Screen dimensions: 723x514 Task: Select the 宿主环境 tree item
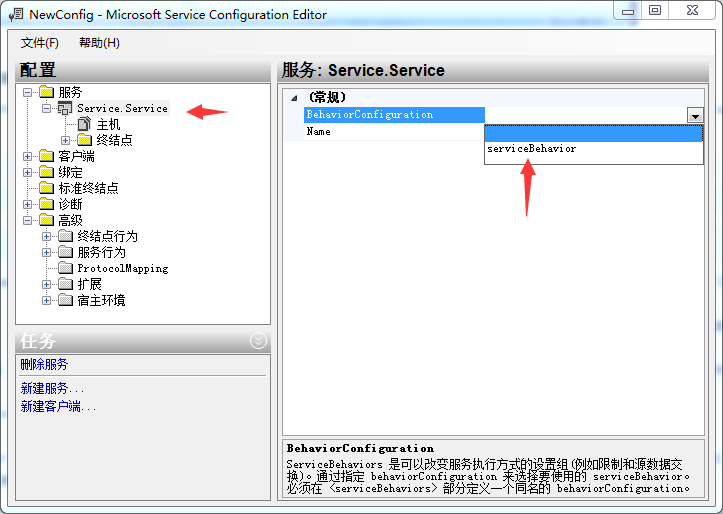tap(101, 301)
